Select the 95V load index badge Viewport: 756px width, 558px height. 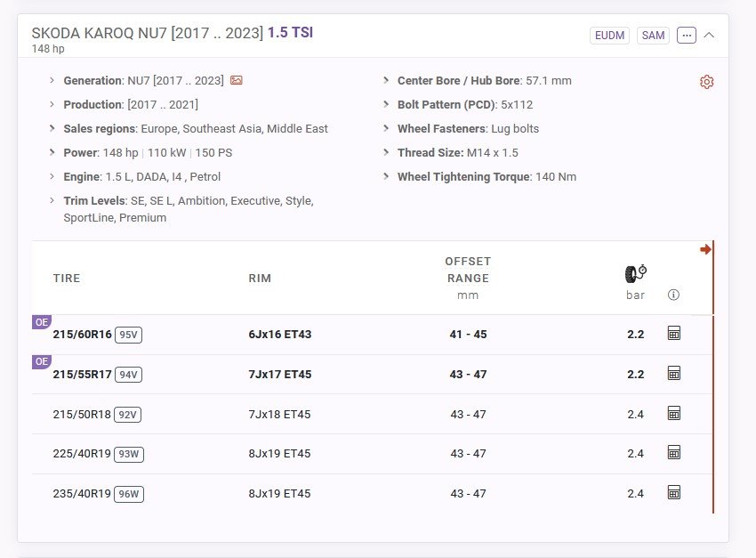[128, 335]
